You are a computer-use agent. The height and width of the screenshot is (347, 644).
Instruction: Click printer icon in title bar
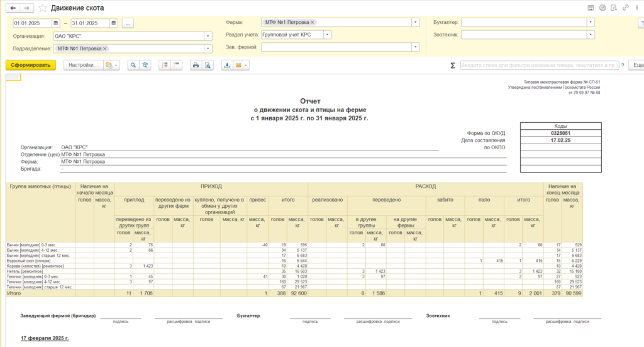[602, 8]
